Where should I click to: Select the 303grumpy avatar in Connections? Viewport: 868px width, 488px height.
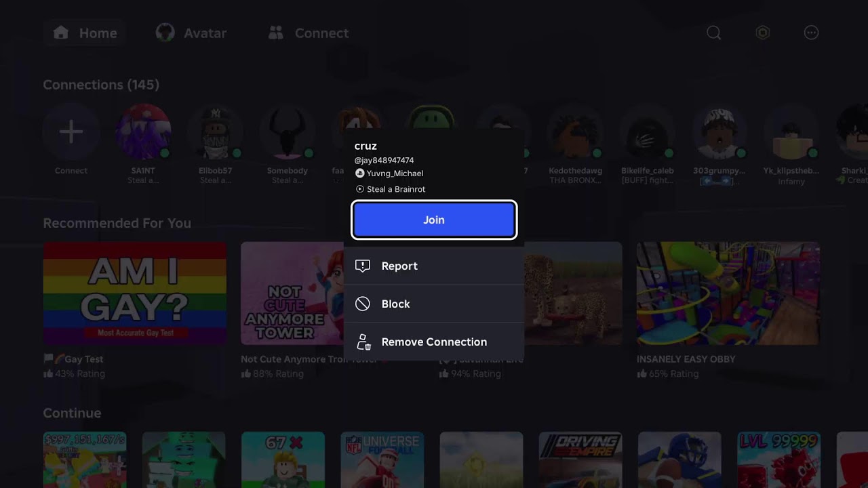click(x=719, y=131)
